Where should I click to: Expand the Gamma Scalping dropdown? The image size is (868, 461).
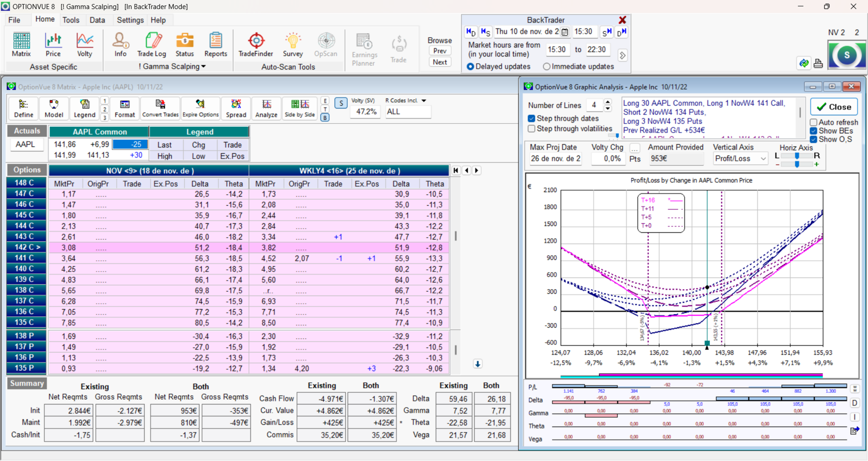(203, 66)
